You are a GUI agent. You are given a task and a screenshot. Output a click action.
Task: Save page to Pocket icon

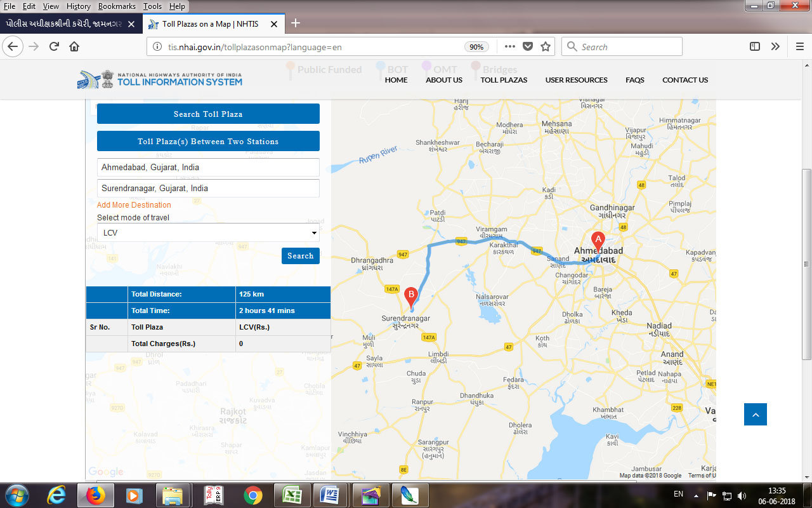tap(527, 46)
